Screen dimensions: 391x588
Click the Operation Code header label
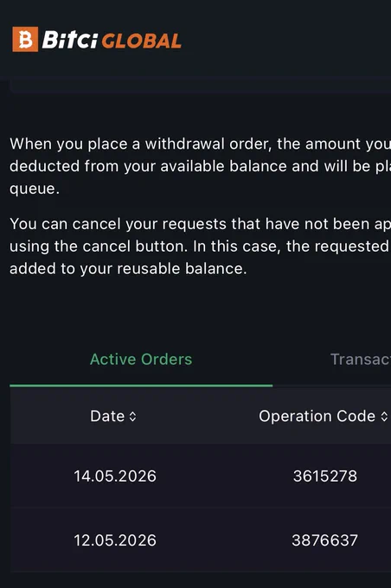(x=317, y=416)
